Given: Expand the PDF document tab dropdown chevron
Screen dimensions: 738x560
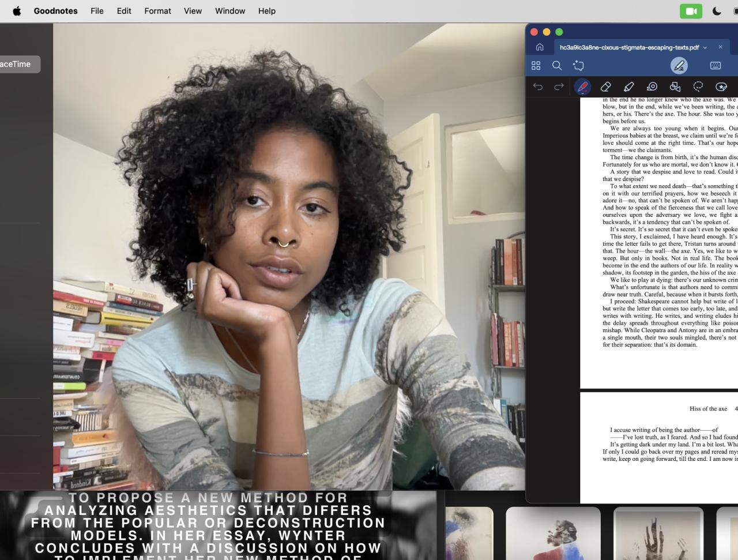Looking at the screenshot, I should (705, 47).
